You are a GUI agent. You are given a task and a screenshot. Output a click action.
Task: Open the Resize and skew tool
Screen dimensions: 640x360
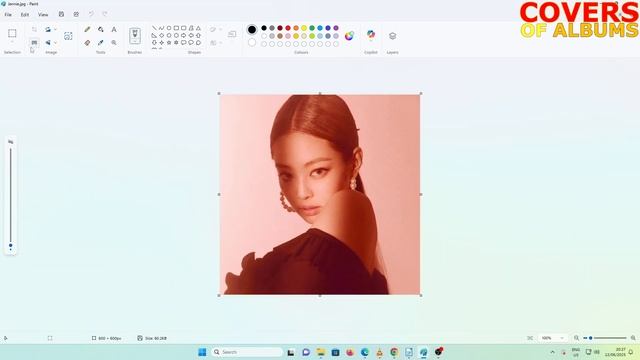(x=34, y=42)
